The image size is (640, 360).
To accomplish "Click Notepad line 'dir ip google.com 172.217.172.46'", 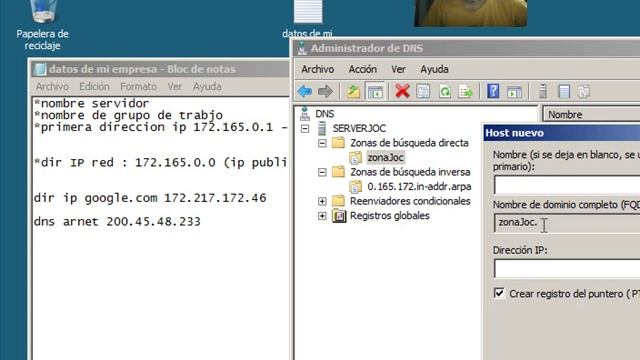I will tap(150, 198).
